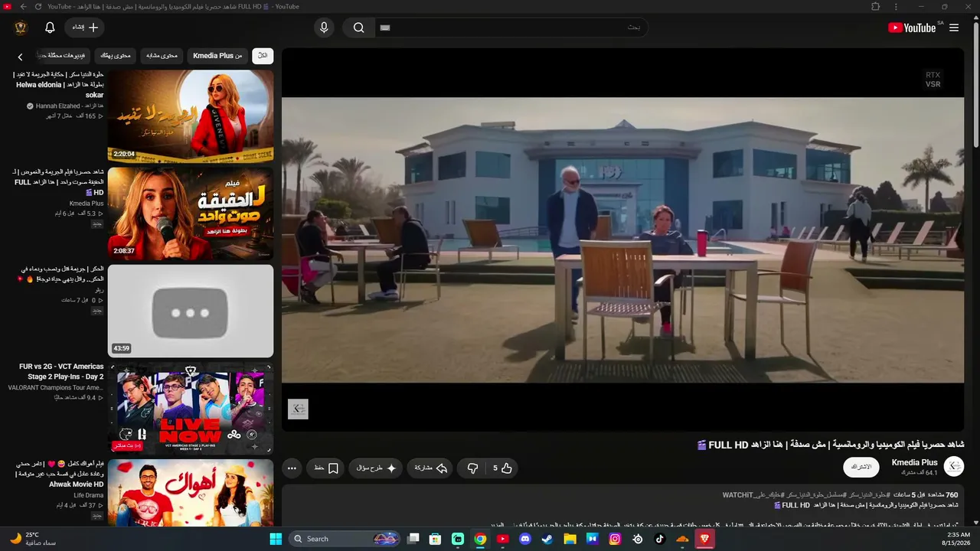Viewport: 980px width, 551px height.
Task: Open the Ahwak Movie HD thumbnail
Action: coord(191,491)
